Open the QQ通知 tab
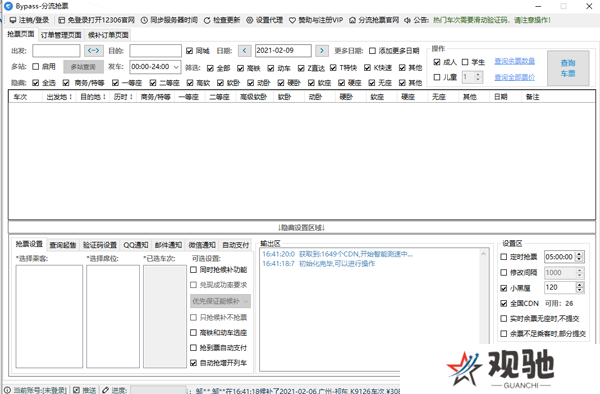The image size is (600, 394). click(x=136, y=245)
